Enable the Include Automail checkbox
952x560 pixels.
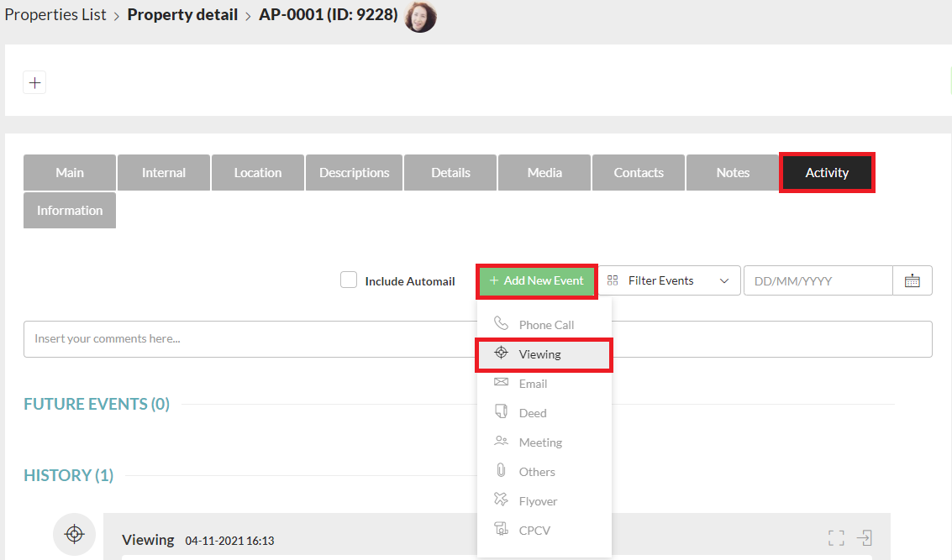point(349,280)
